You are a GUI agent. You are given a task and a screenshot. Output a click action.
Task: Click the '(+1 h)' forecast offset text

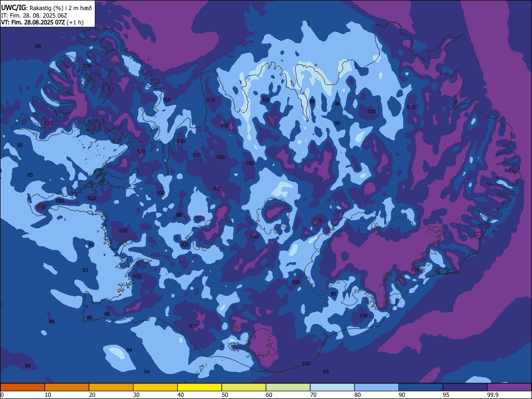click(x=75, y=22)
